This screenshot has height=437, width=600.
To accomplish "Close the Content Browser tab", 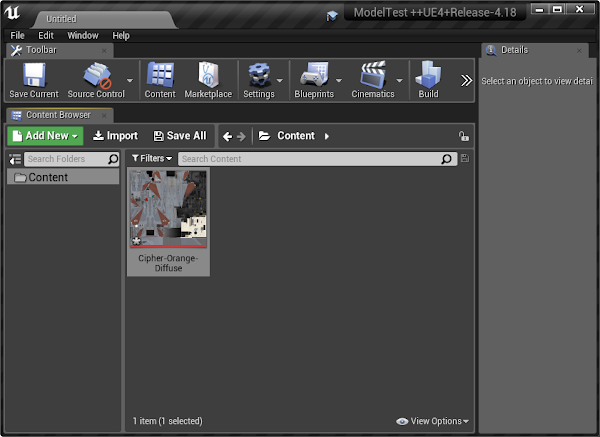I will coord(104,115).
